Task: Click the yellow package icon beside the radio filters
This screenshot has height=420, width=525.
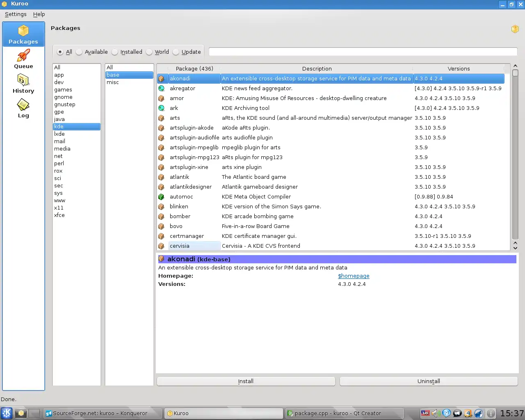Action: (x=515, y=29)
